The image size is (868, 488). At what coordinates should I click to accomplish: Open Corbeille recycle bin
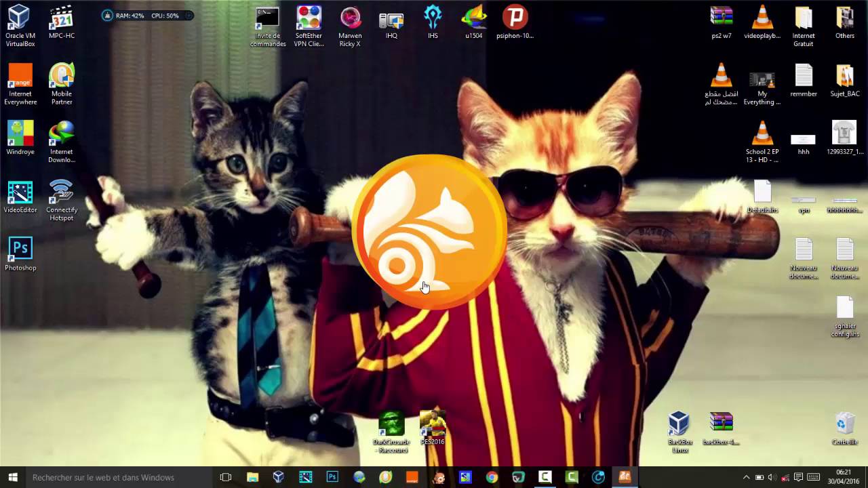coord(845,428)
